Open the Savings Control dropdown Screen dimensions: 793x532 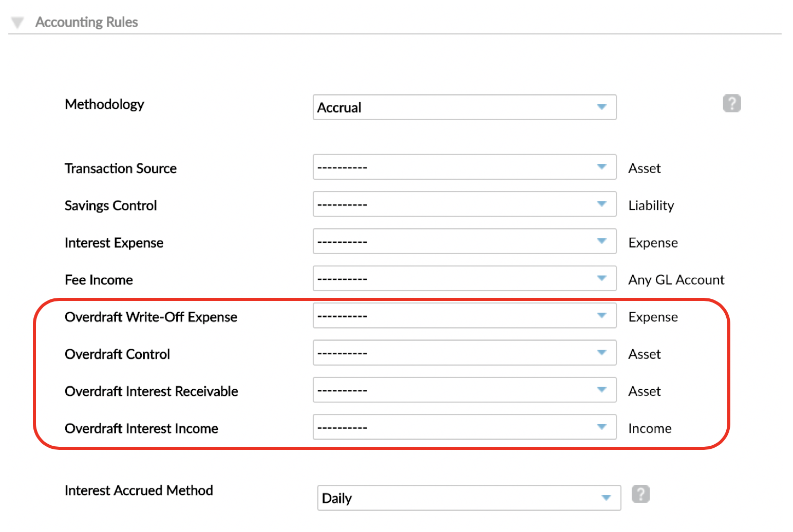pyautogui.click(x=464, y=204)
